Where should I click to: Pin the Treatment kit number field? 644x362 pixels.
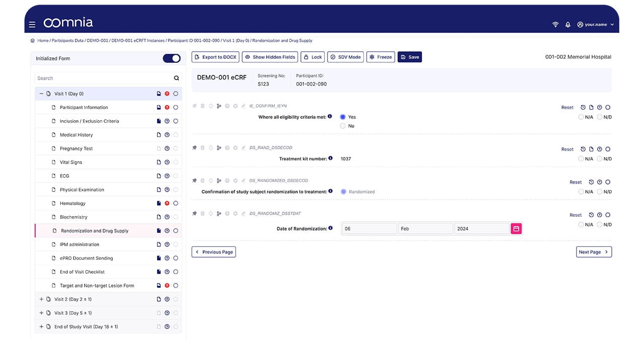(194, 147)
